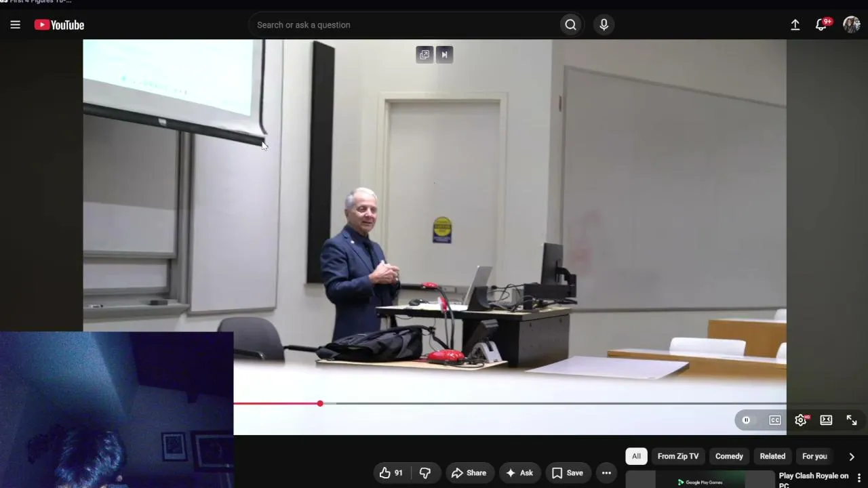The height and width of the screenshot is (488, 868).
Task: Go to YouTube home via the logo
Action: pyautogui.click(x=59, y=25)
